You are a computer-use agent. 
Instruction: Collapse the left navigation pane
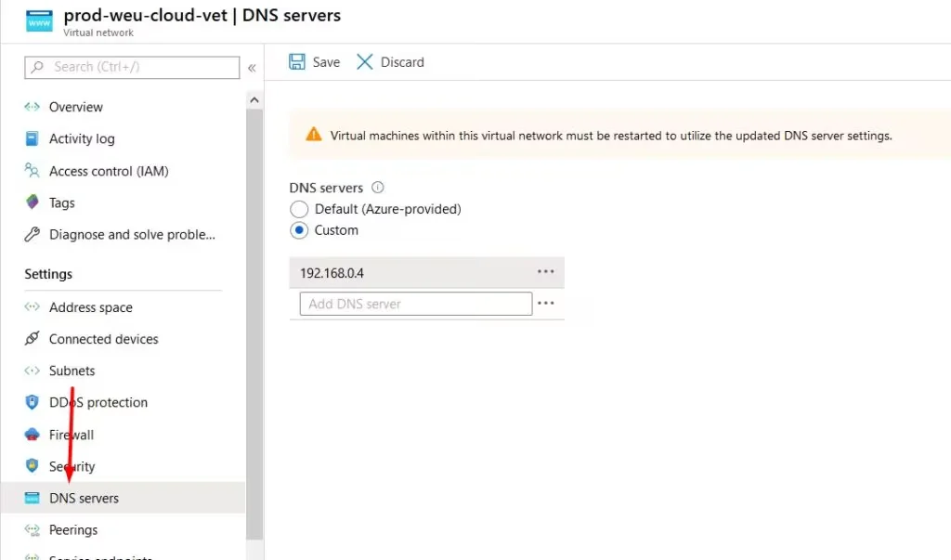tap(252, 67)
